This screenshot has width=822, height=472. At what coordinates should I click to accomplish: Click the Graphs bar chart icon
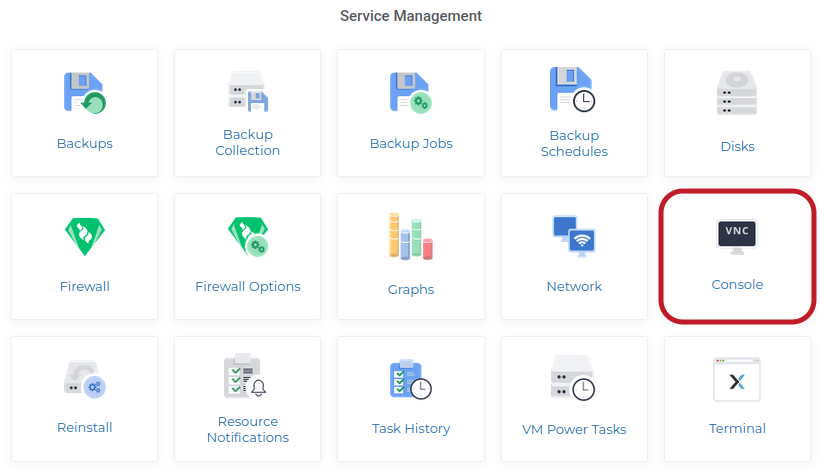click(410, 237)
